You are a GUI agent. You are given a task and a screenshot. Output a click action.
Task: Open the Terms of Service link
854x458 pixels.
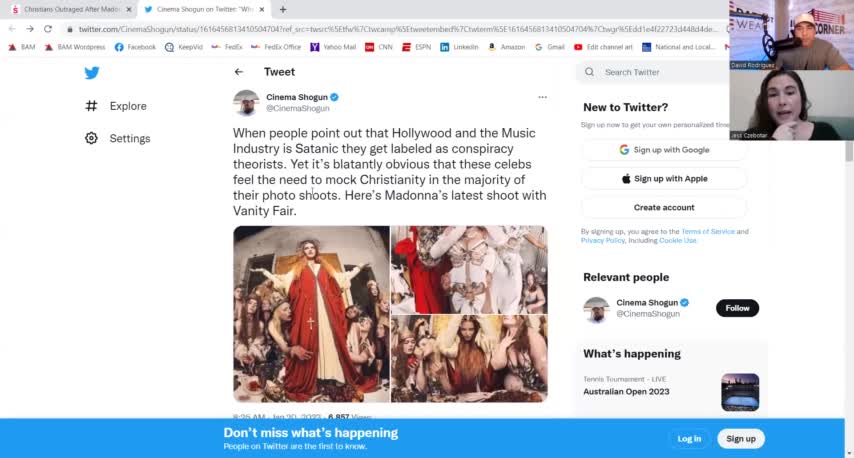click(708, 232)
